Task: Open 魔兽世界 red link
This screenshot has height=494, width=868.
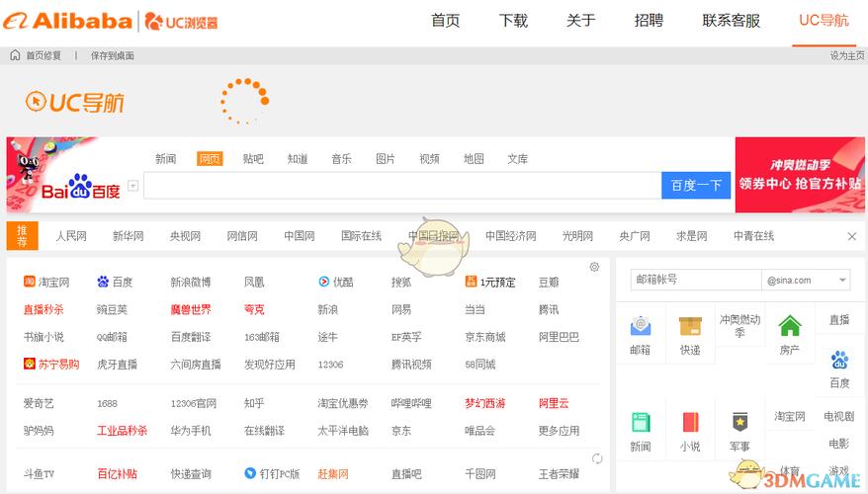Action: pos(191,310)
